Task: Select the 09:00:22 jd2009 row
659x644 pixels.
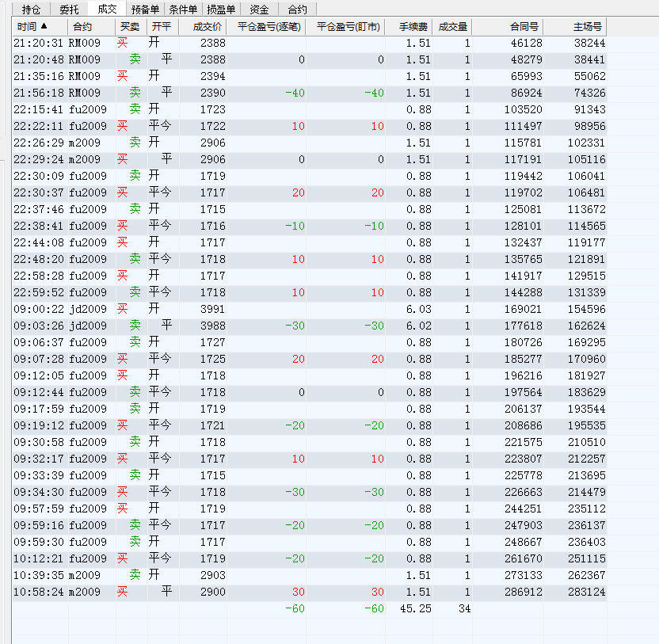Action: (x=310, y=310)
